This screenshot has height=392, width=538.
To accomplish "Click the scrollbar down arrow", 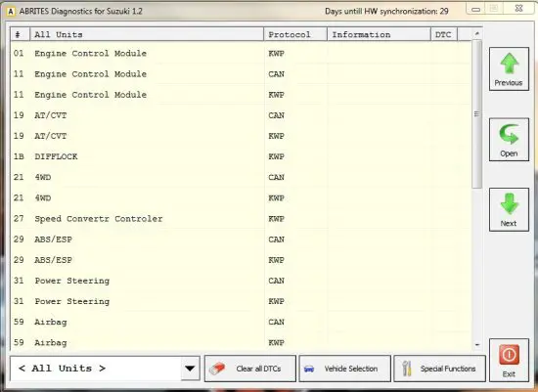I will click(477, 345).
